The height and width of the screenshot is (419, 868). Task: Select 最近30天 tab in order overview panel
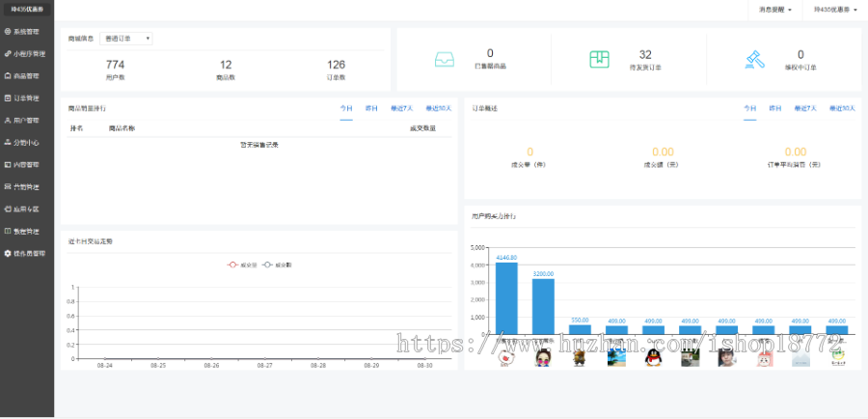(x=842, y=108)
